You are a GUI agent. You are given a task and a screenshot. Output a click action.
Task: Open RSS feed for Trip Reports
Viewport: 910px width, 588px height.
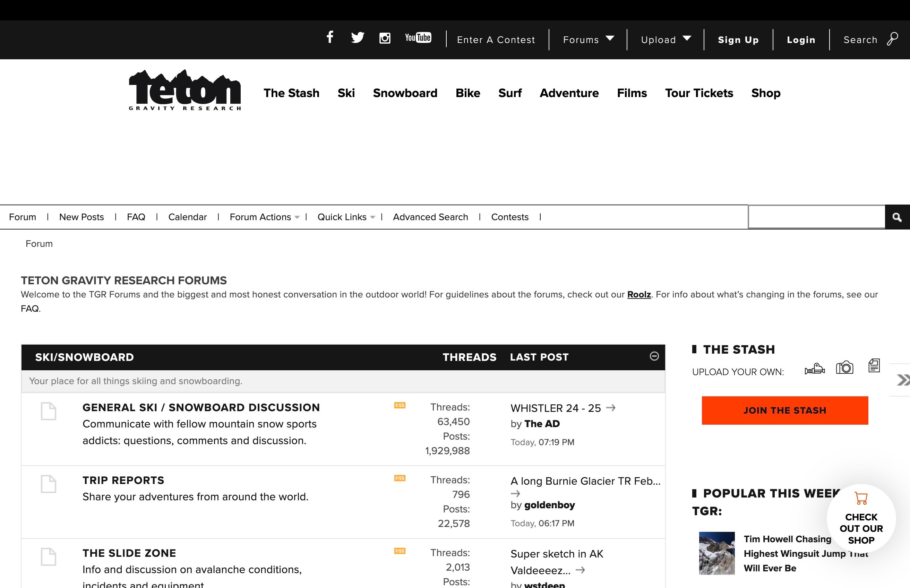click(400, 478)
